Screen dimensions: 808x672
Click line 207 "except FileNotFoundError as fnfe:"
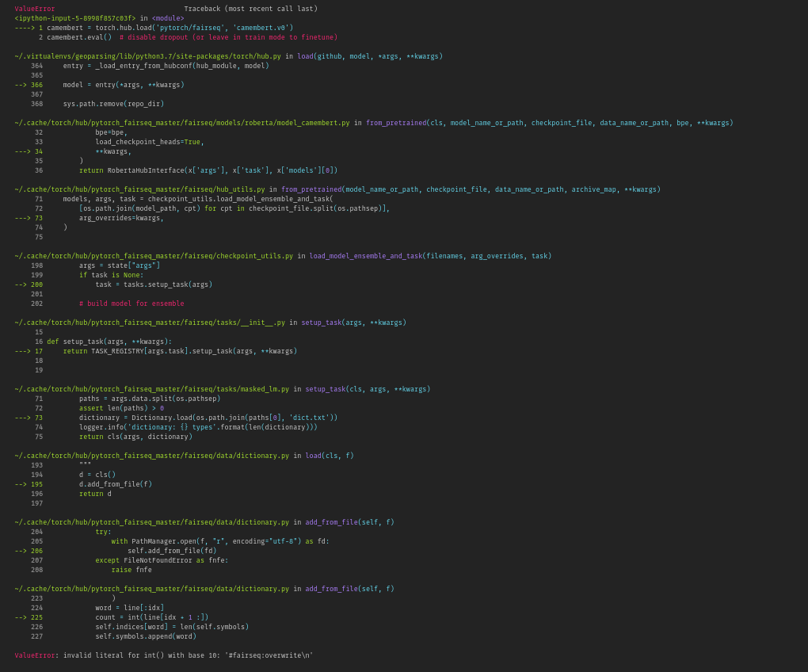coord(162,560)
